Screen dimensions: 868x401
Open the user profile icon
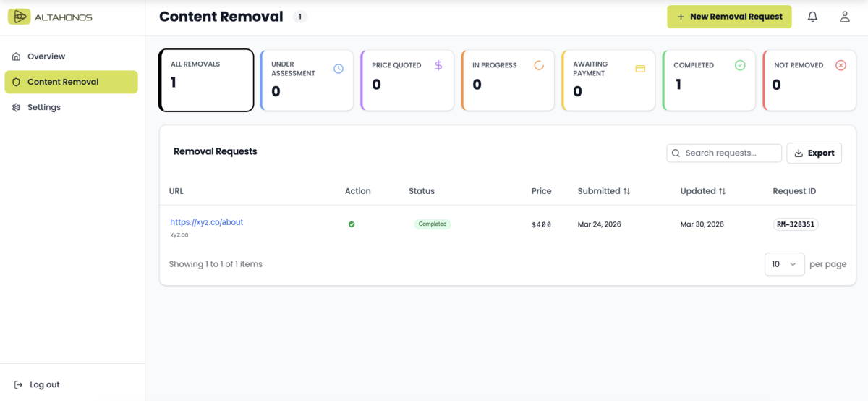point(844,17)
